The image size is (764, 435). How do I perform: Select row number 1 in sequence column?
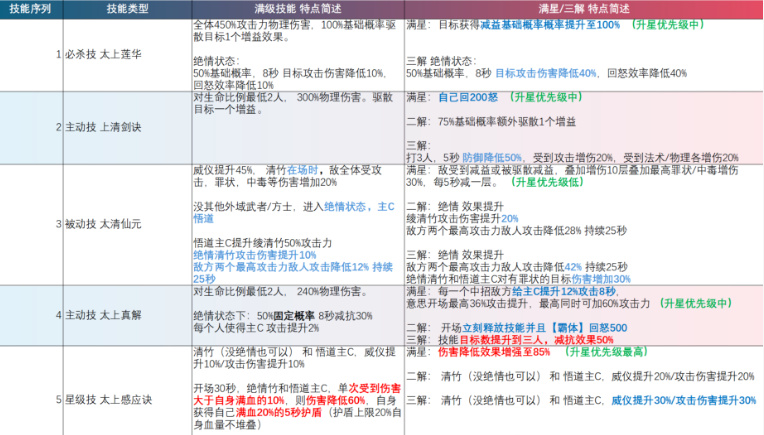click(58, 51)
